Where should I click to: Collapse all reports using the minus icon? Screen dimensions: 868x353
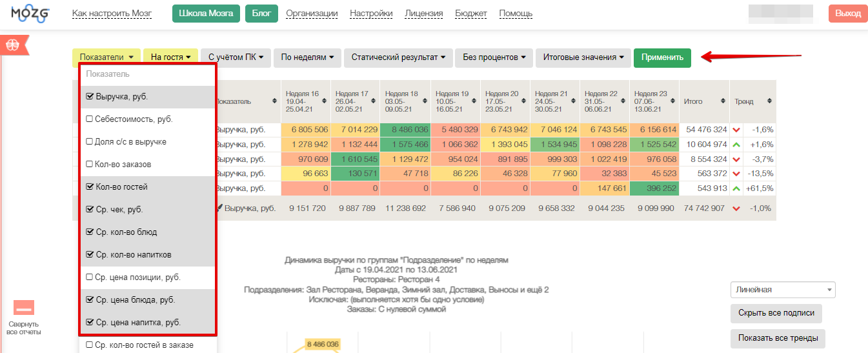click(x=24, y=308)
